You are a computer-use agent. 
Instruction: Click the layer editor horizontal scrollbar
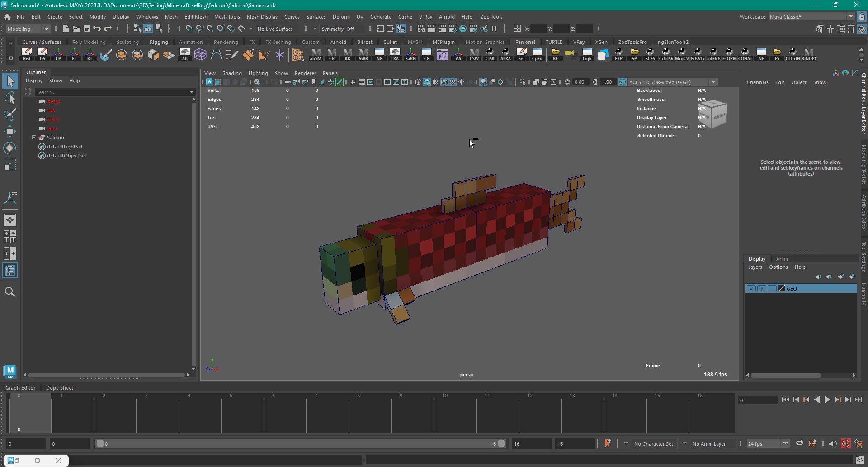[786, 375]
